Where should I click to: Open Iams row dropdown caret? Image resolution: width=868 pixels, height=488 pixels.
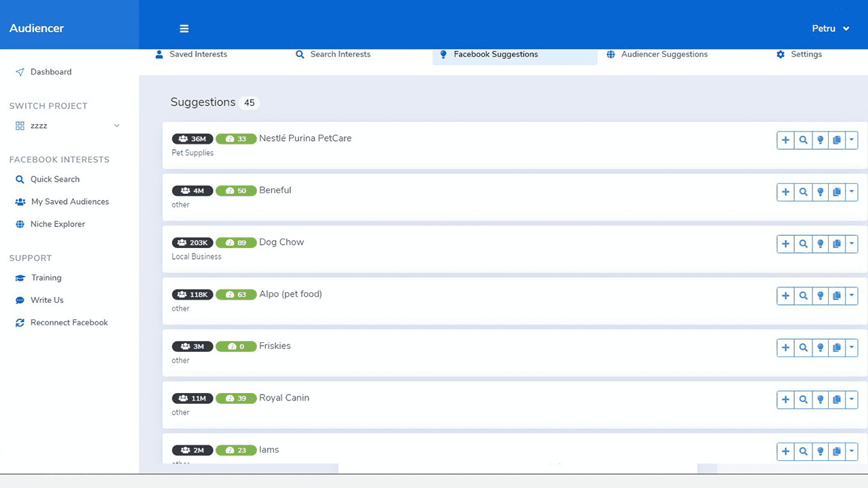click(x=852, y=451)
